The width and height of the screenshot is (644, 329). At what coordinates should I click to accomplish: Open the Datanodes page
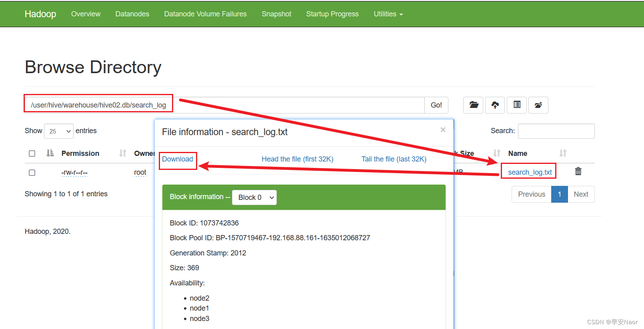[132, 14]
